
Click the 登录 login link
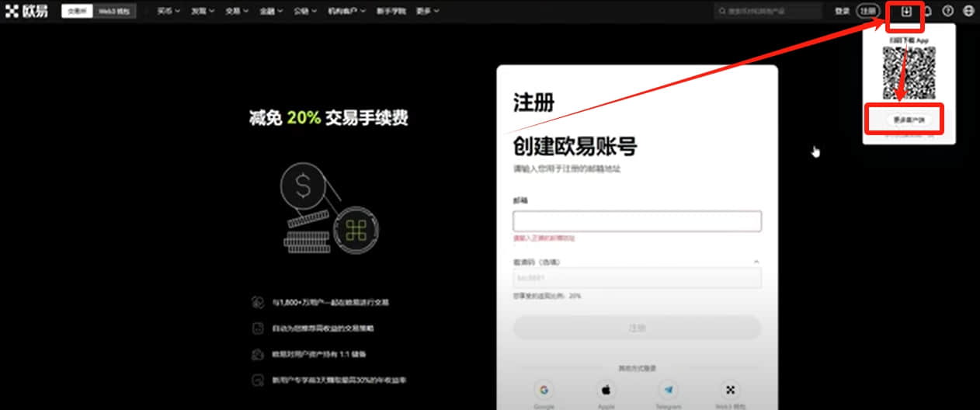point(842,12)
